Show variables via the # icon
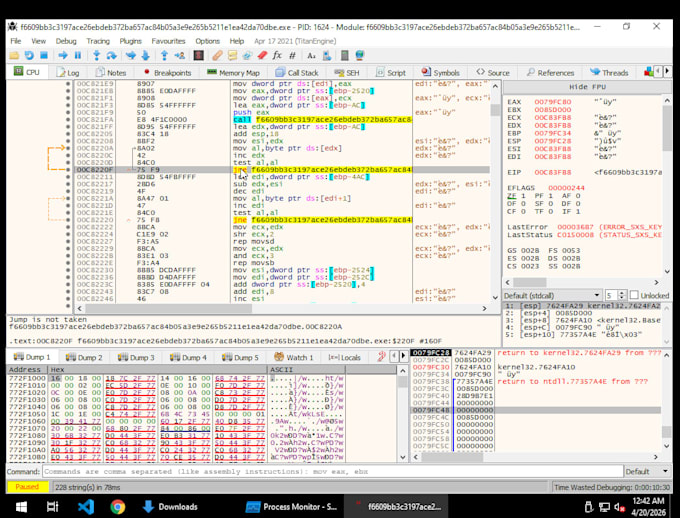680x518 pixels. click(292, 56)
